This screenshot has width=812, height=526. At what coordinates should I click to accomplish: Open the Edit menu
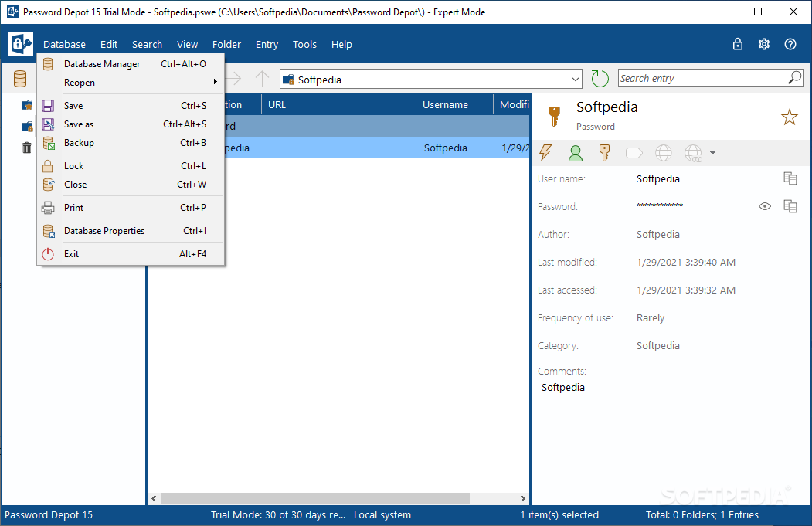(x=109, y=45)
